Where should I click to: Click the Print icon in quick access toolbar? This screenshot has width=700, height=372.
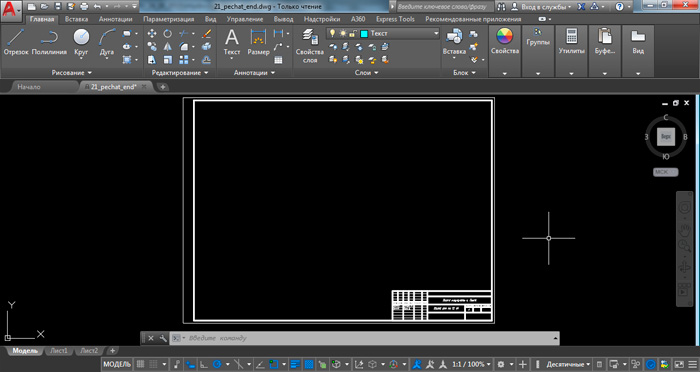coord(84,6)
